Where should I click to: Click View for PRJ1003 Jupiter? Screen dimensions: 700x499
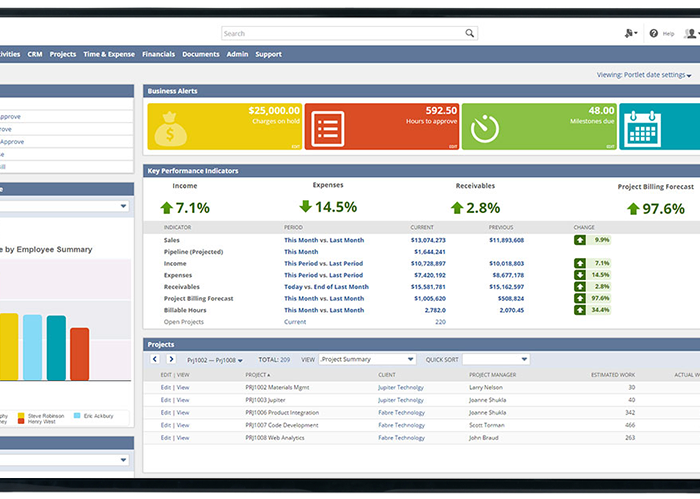(x=183, y=400)
